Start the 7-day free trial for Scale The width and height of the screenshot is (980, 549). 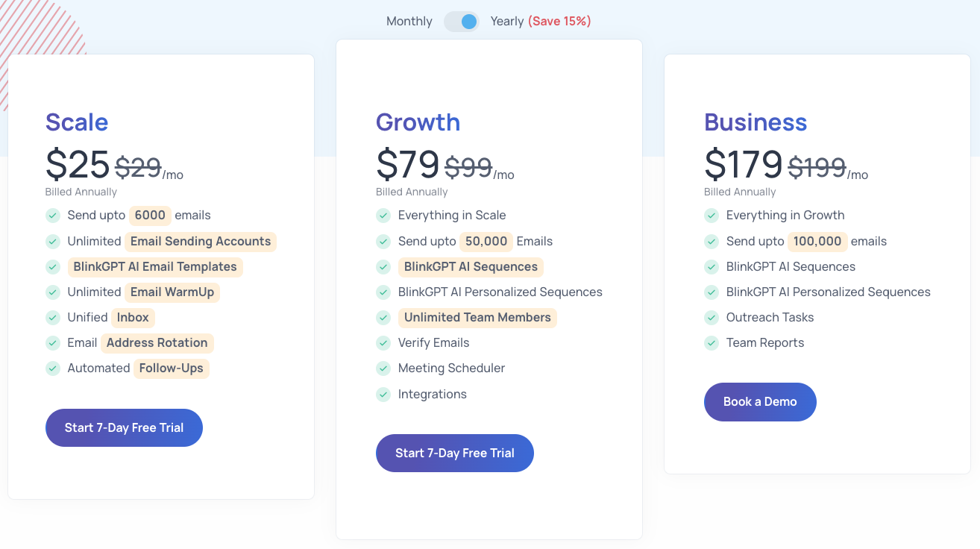124,428
